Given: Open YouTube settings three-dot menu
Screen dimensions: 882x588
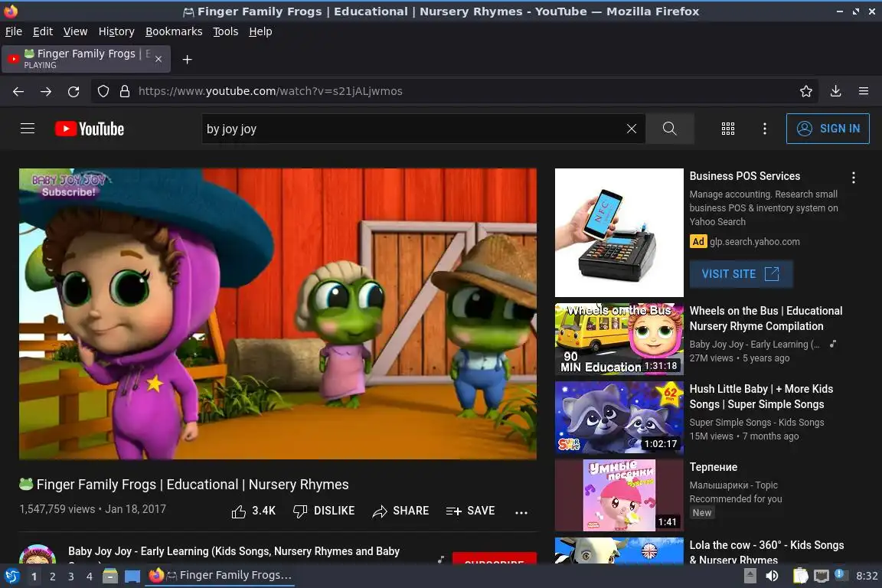Looking at the screenshot, I should pos(764,129).
